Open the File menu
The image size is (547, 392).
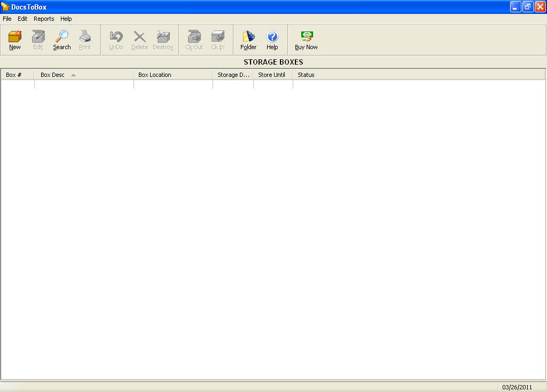(7, 19)
